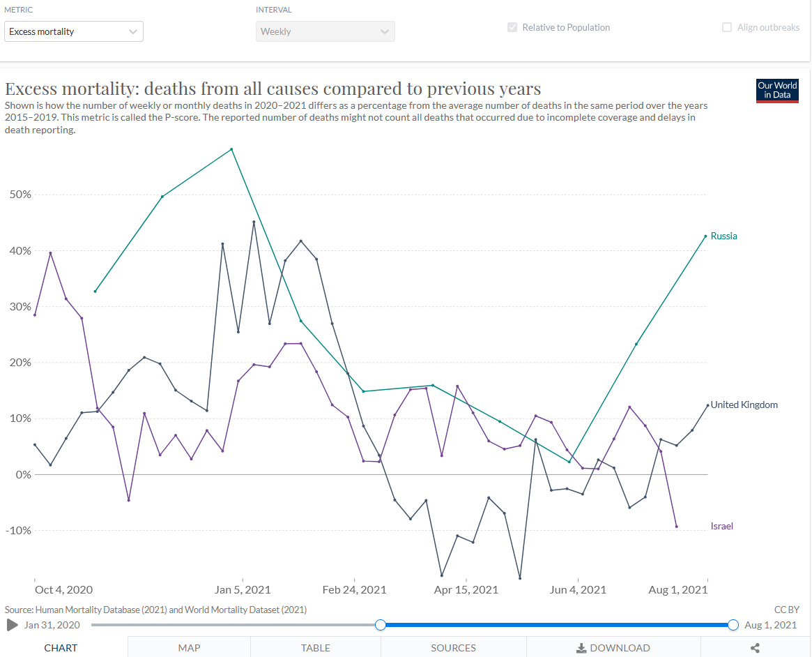Image resolution: width=812 pixels, height=657 pixels.
Task: Click the Israel line label
Action: pyautogui.click(x=721, y=526)
